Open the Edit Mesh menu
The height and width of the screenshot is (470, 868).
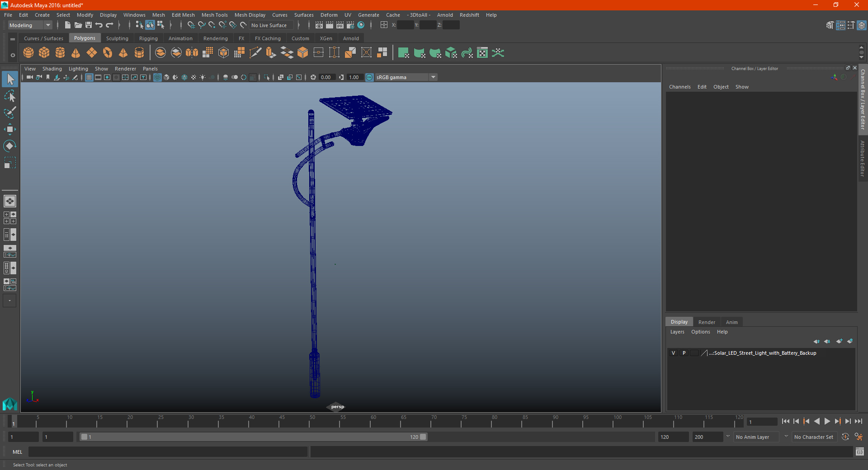click(183, 15)
